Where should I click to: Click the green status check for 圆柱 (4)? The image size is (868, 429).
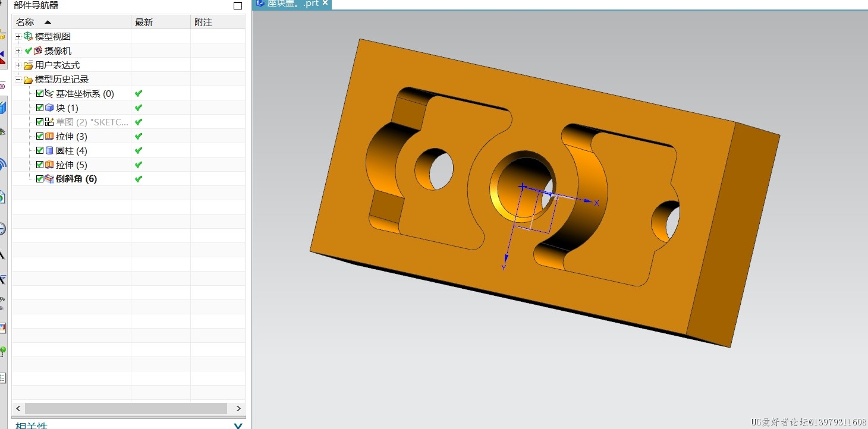(x=139, y=150)
